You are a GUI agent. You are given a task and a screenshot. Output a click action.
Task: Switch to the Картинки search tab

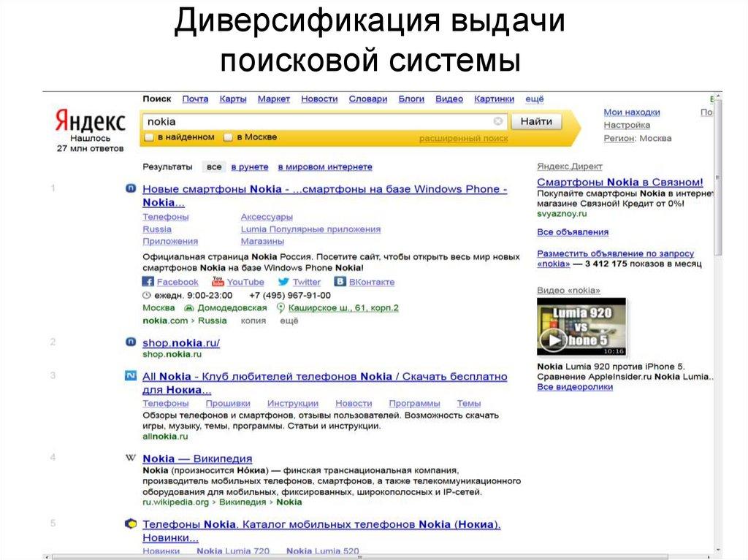(x=493, y=99)
